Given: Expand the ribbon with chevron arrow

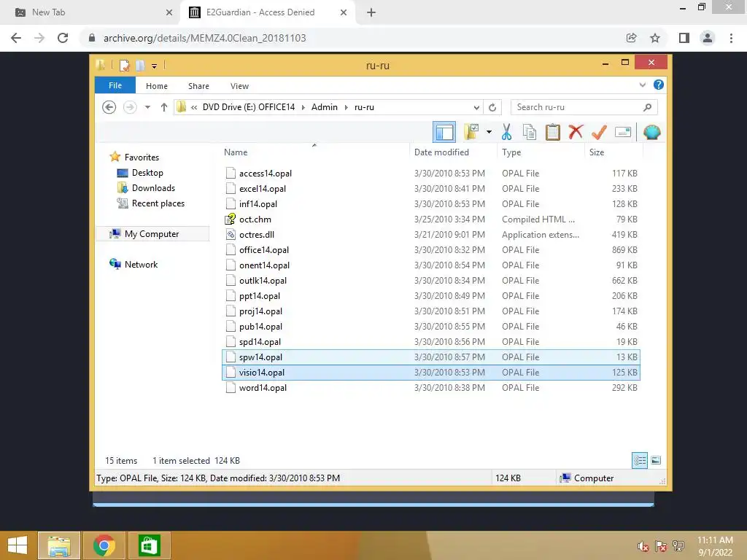Looking at the screenshot, I should click(642, 85).
